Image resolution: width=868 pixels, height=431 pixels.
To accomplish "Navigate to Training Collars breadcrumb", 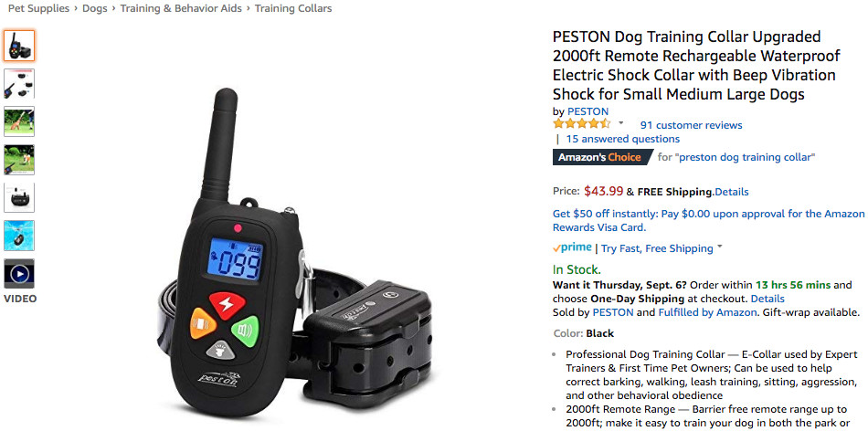I will (293, 8).
